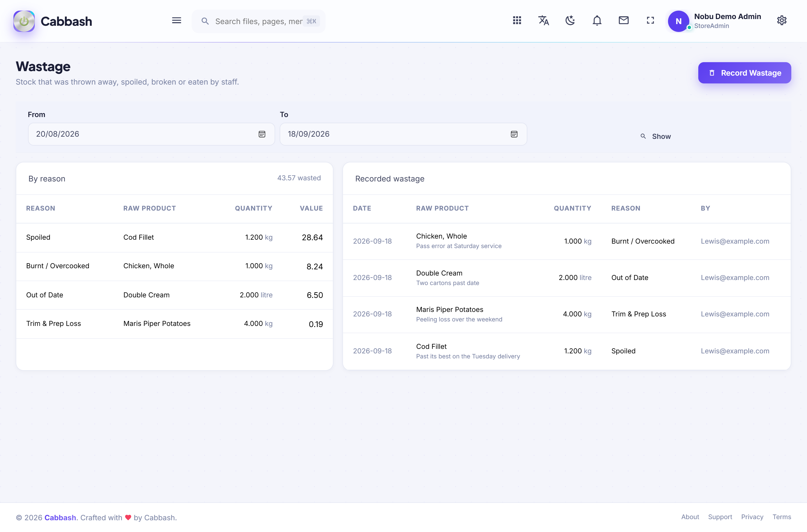807x532 pixels.
Task: Toggle the hamburger sidebar menu
Action: point(177,20)
